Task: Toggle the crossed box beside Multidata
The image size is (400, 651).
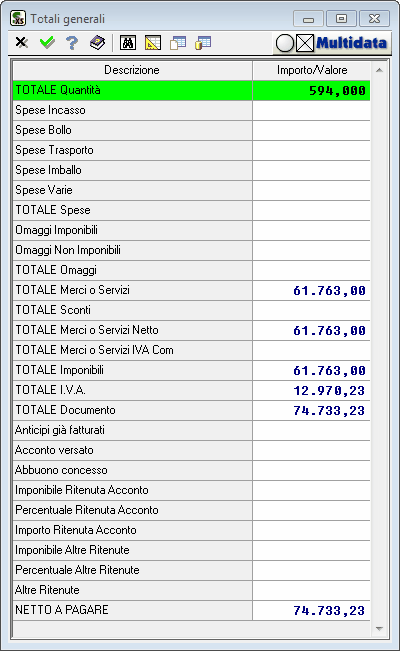Action: point(305,43)
